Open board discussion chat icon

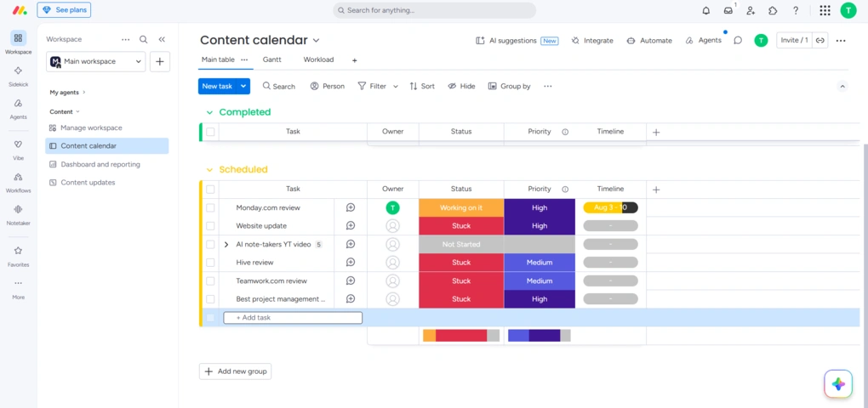(x=737, y=40)
